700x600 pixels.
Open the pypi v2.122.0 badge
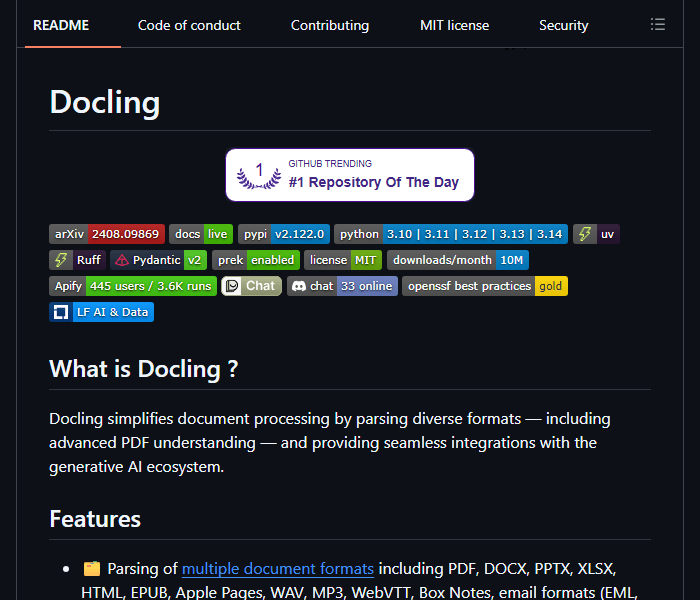[284, 234]
